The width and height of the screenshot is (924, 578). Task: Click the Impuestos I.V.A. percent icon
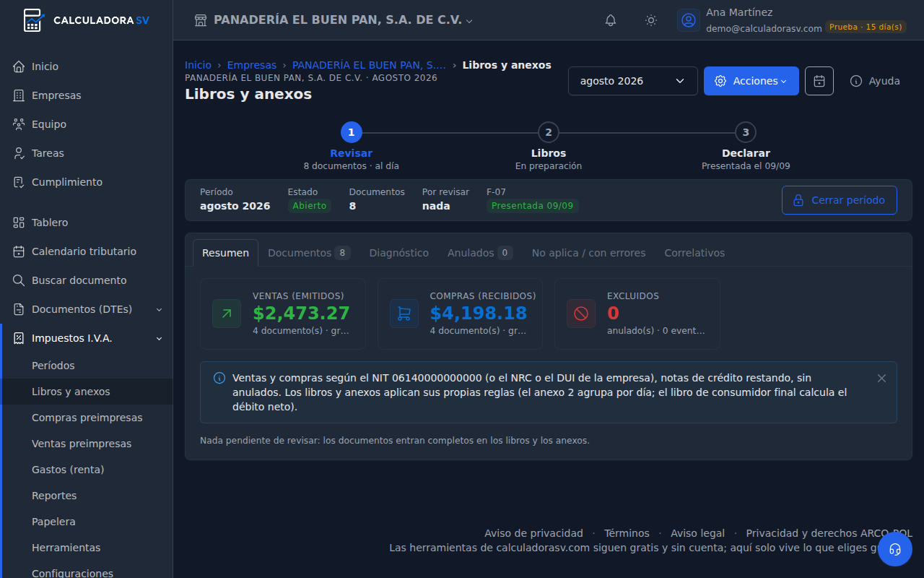tap(19, 338)
